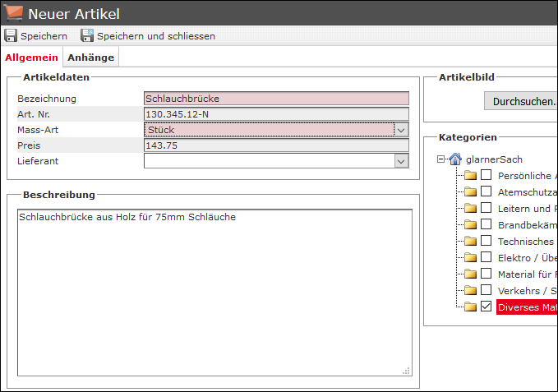Click the Speichern floppy disk icon
Image resolution: width=558 pixels, height=392 pixels.
(11, 36)
